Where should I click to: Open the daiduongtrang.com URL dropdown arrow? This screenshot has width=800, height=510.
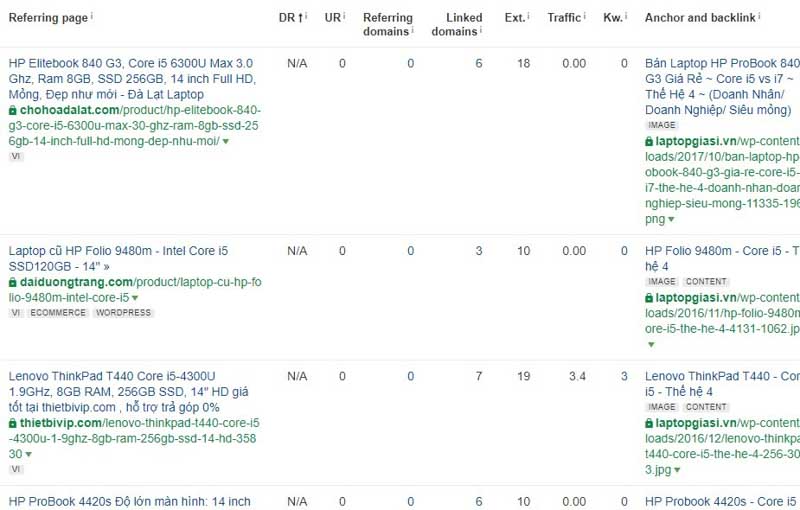point(135,298)
